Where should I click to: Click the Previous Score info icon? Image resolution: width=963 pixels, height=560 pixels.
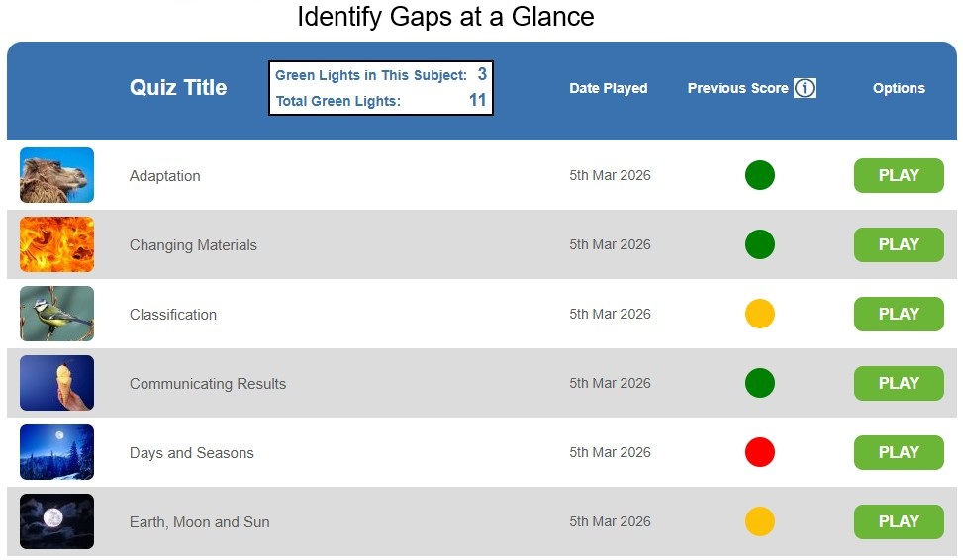pyautogui.click(x=805, y=88)
